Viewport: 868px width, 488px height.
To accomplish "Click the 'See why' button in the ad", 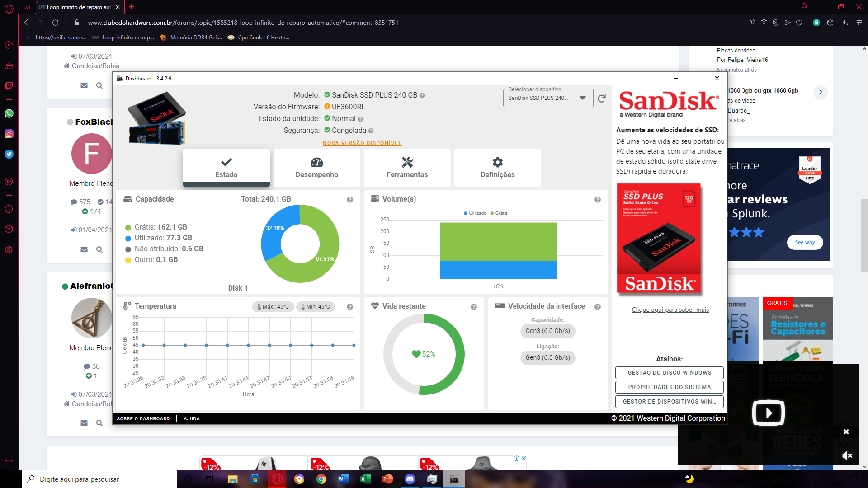I will 805,243.
